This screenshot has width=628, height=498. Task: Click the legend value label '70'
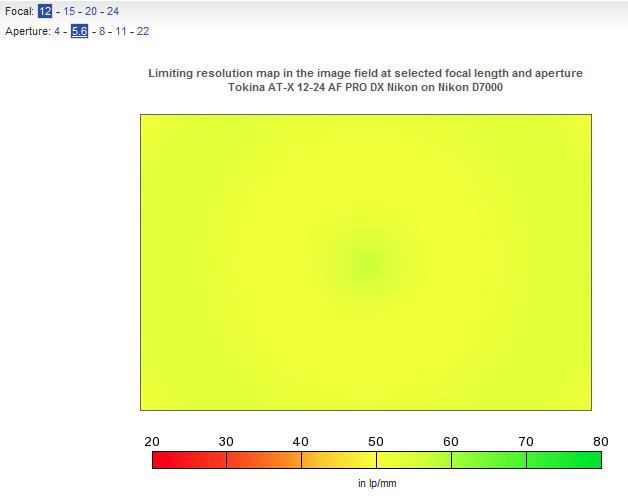[x=526, y=442]
